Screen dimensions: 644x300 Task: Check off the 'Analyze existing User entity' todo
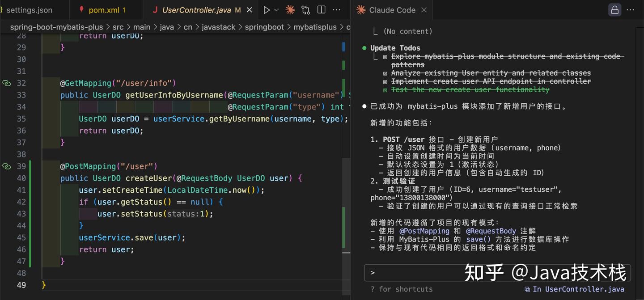click(x=385, y=73)
